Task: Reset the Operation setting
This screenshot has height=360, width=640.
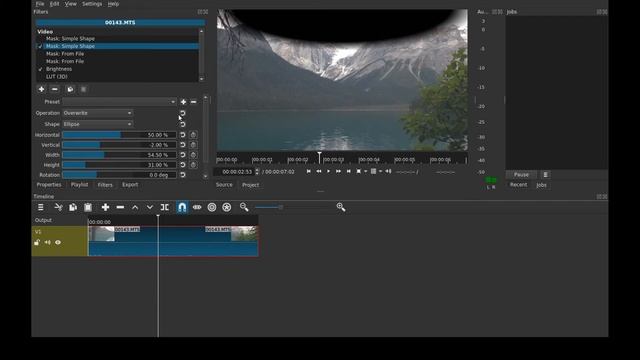Action: [182, 113]
